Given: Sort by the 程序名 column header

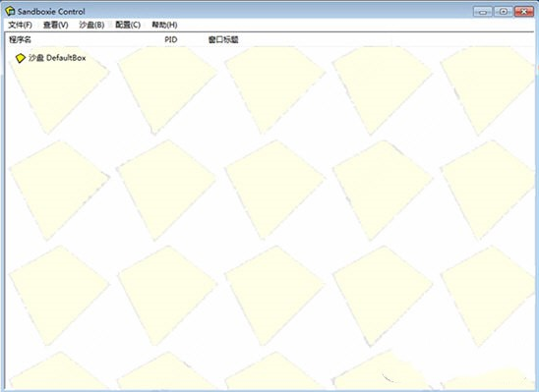Looking at the screenshot, I should click(x=20, y=39).
